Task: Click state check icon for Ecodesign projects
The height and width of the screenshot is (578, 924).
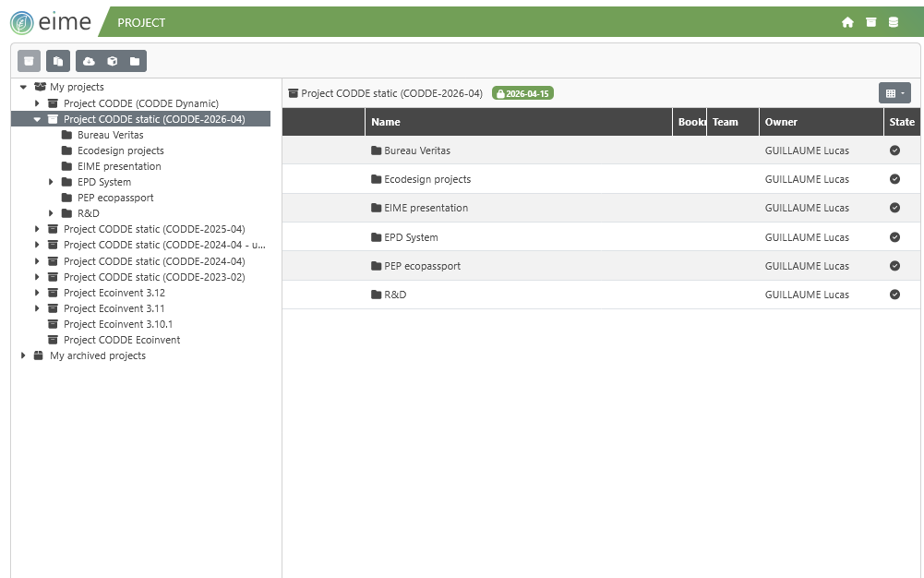Action: pyautogui.click(x=894, y=178)
